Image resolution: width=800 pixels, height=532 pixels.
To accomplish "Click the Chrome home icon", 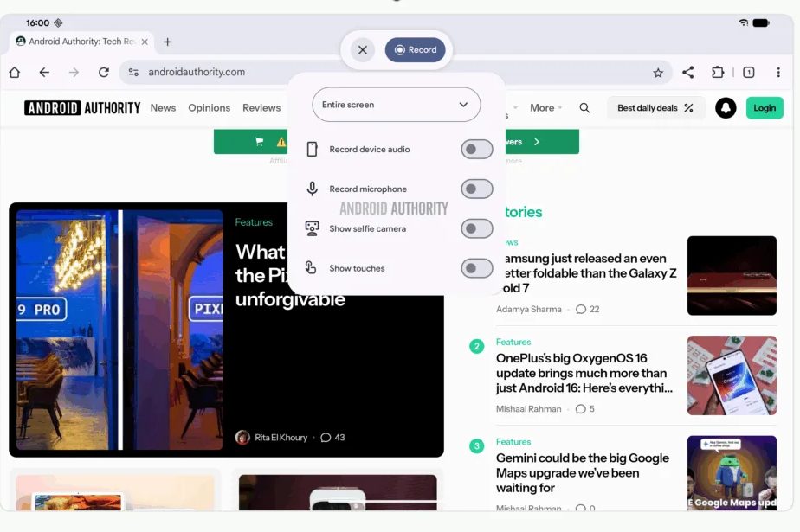I will [15, 73].
